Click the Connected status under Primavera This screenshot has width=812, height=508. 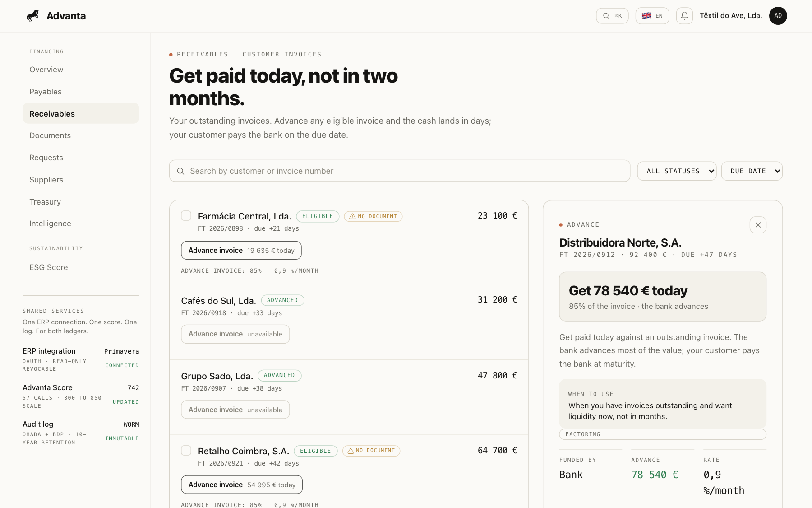click(122, 365)
